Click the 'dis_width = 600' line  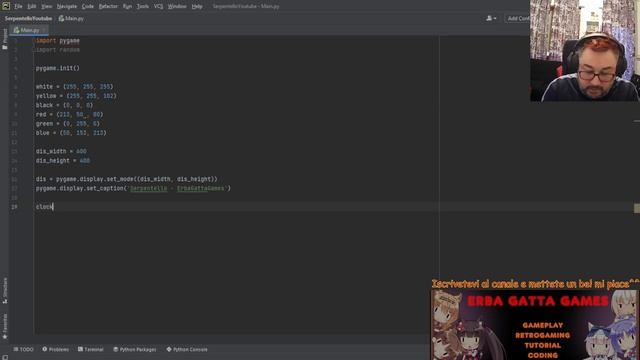coord(61,151)
